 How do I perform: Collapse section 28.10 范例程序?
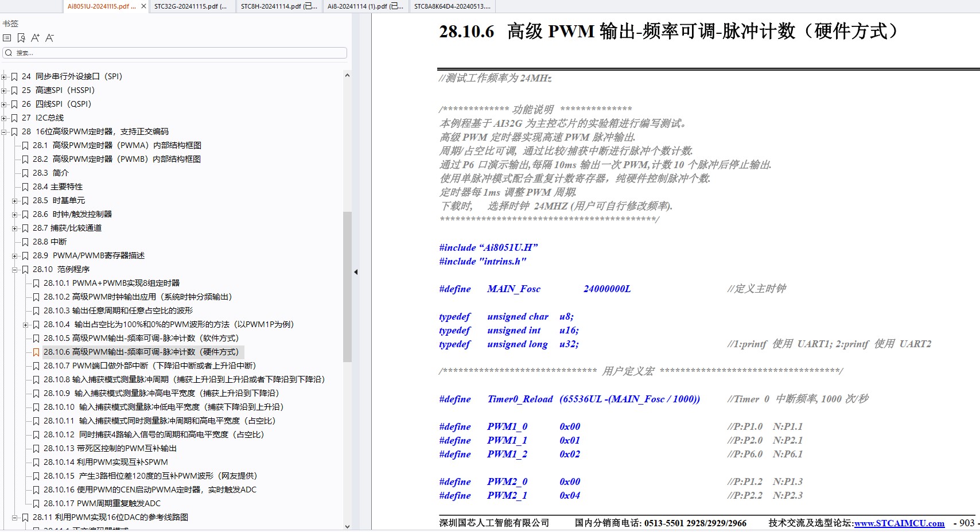15,270
